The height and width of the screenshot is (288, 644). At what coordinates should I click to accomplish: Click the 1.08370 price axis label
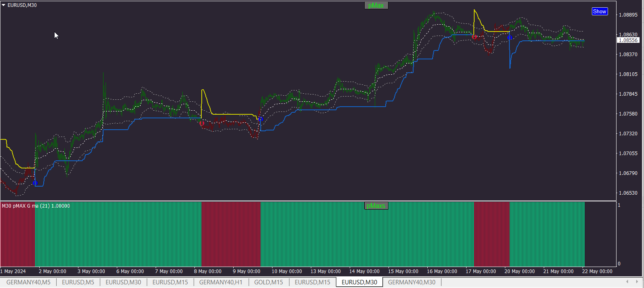tap(628, 55)
